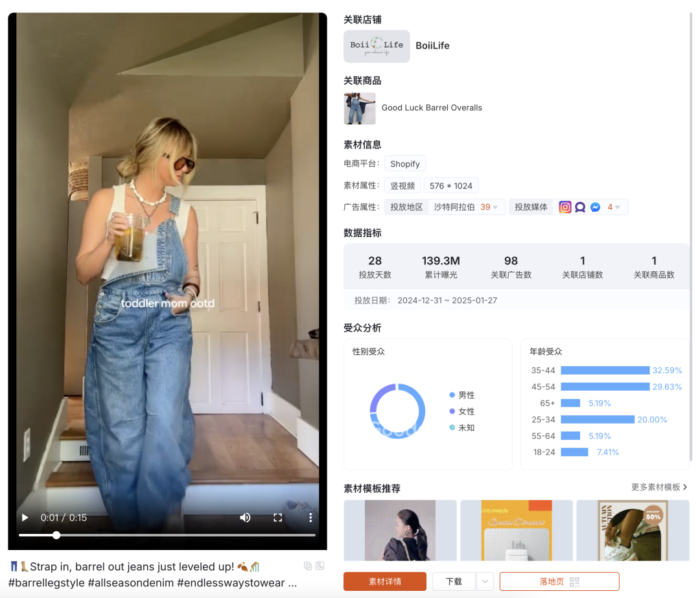Click the 25-34 age bar
The image size is (700, 598).
point(598,419)
